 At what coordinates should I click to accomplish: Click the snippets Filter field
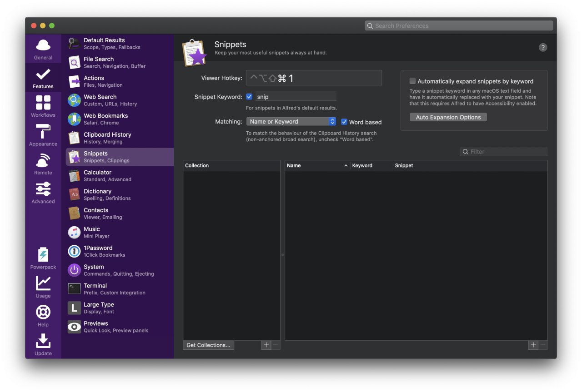[x=504, y=152]
